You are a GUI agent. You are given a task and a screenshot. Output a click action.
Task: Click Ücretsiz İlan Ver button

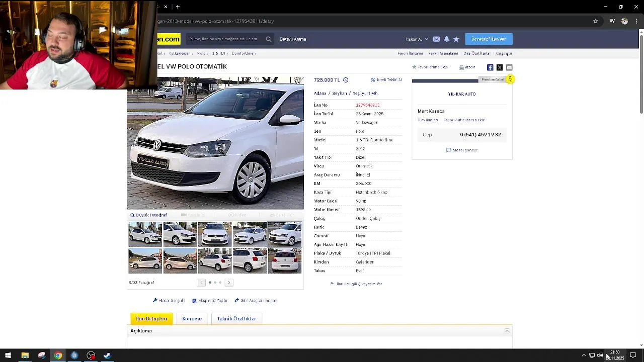[489, 39]
